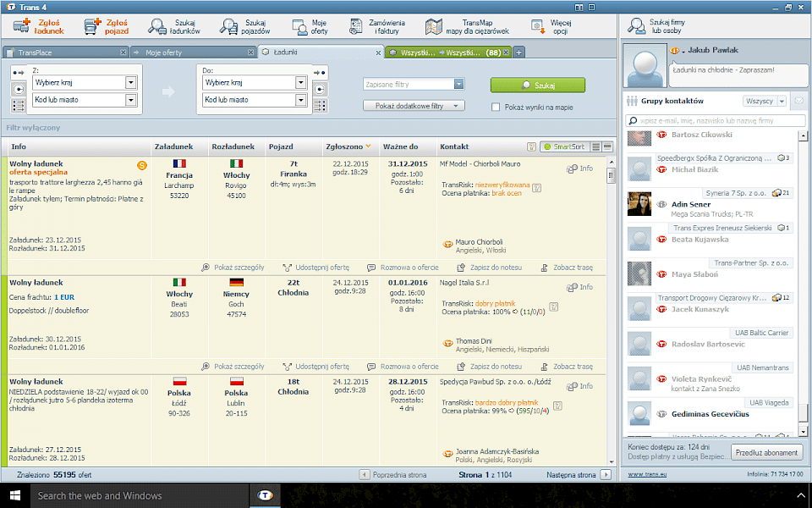Close the Ładunki tab

(378, 52)
